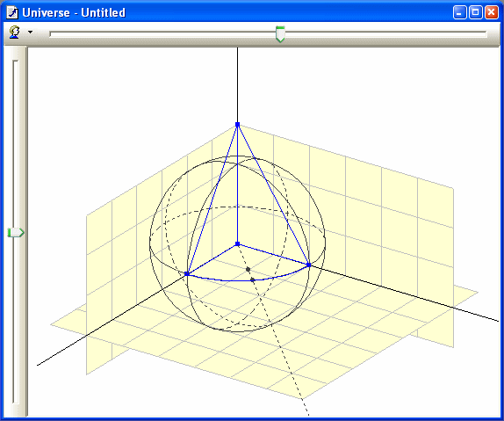Click the horizontal slider track near its left end
Image resolution: width=504 pixels, height=421 pixels.
click(64, 34)
